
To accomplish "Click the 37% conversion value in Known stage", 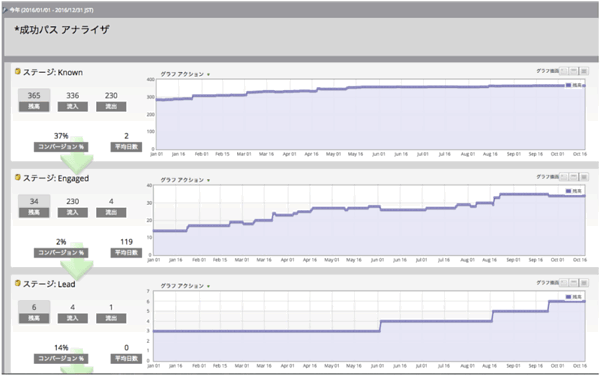I will tap(61, 136).
